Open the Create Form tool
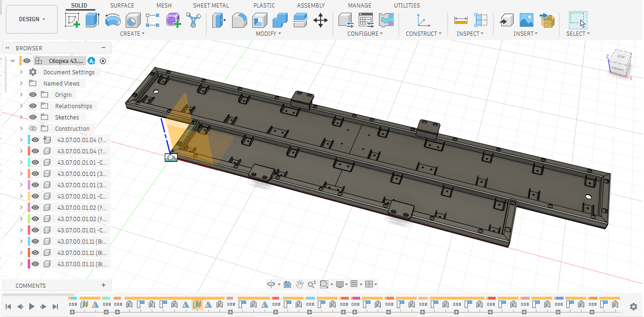644x317 pixels. click(173, 20)
